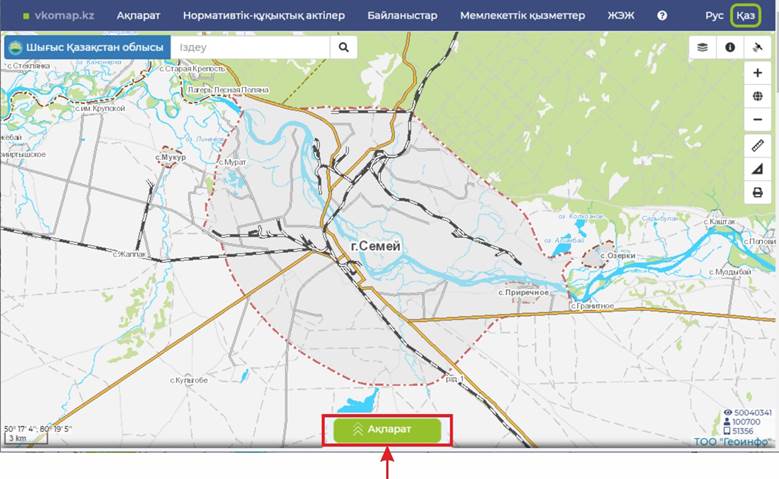Open the Шығыс Қазақстан облысы region selector

click(x=87, y=47)
